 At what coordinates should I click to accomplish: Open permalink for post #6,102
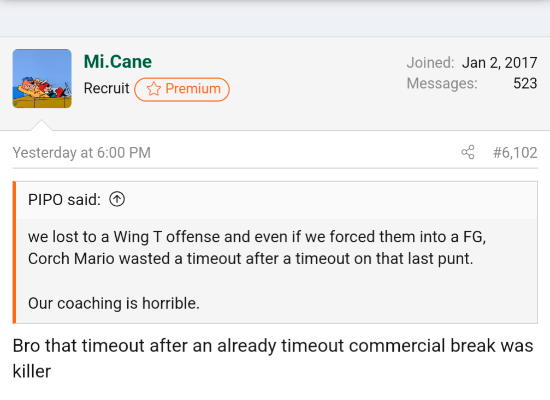pos(515,153)
